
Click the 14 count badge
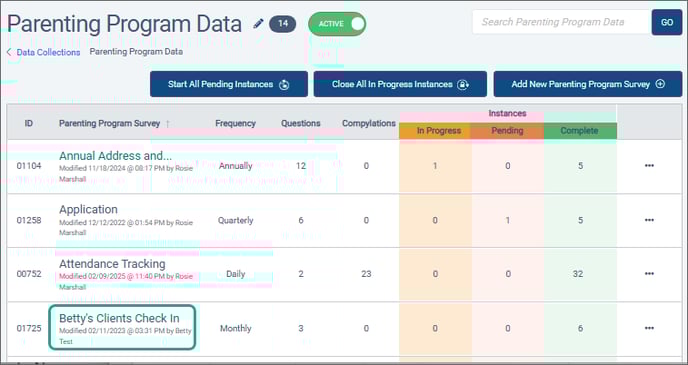pyautogui.click(x=283, y=24)
